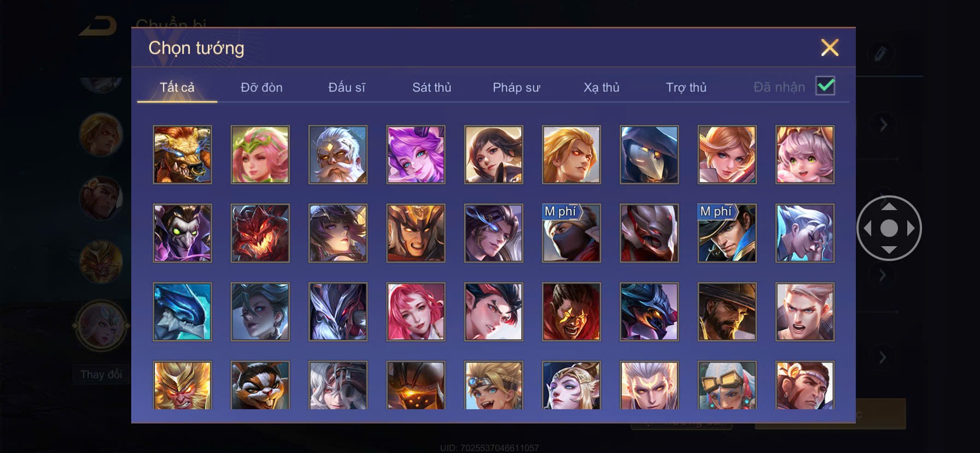Open the Đỡ đòn tab
Screen dimensions: 980x453
click(261, 88)
